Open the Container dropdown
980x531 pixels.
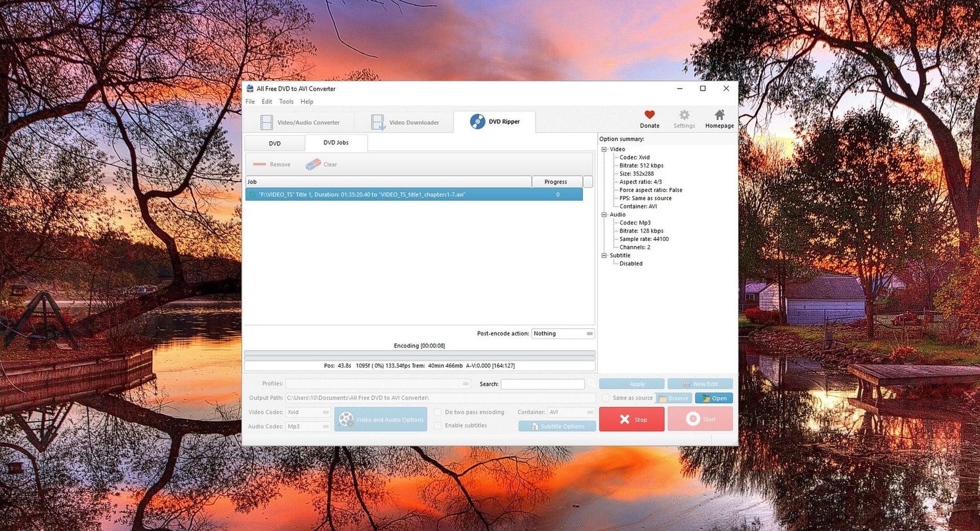coord(571,412)
